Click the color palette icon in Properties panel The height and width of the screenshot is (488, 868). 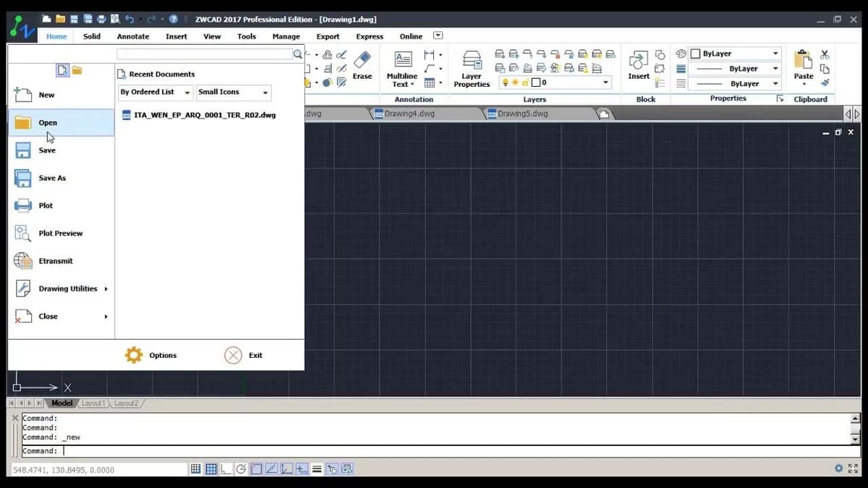[x=681, y=53]
